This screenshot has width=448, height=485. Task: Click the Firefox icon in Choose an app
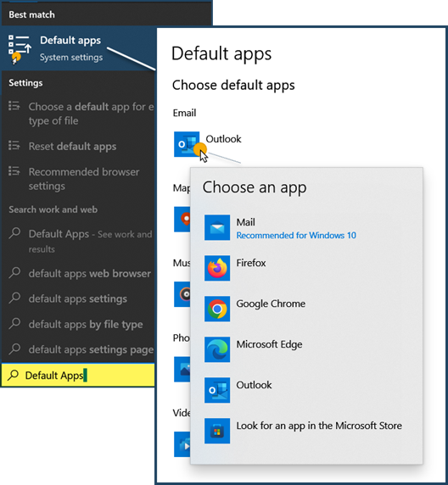217,268
